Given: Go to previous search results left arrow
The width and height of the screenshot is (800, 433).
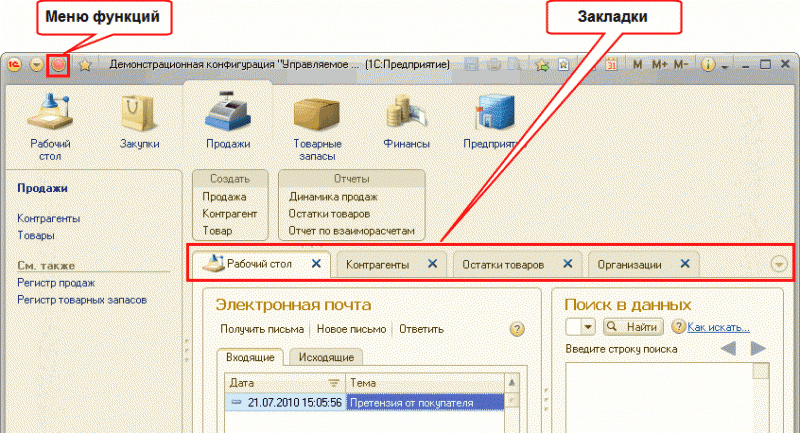Looking at the screenshot, I should point(728,349).
